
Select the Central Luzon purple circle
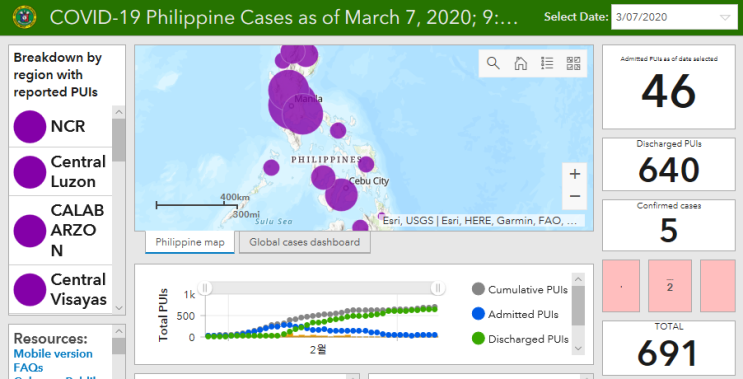click(x=30, y=172)
